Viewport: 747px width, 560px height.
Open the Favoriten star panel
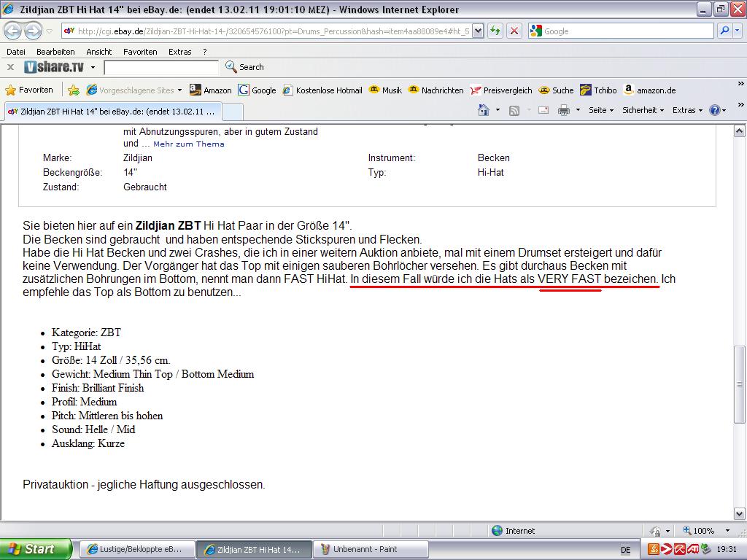point(29,90)
